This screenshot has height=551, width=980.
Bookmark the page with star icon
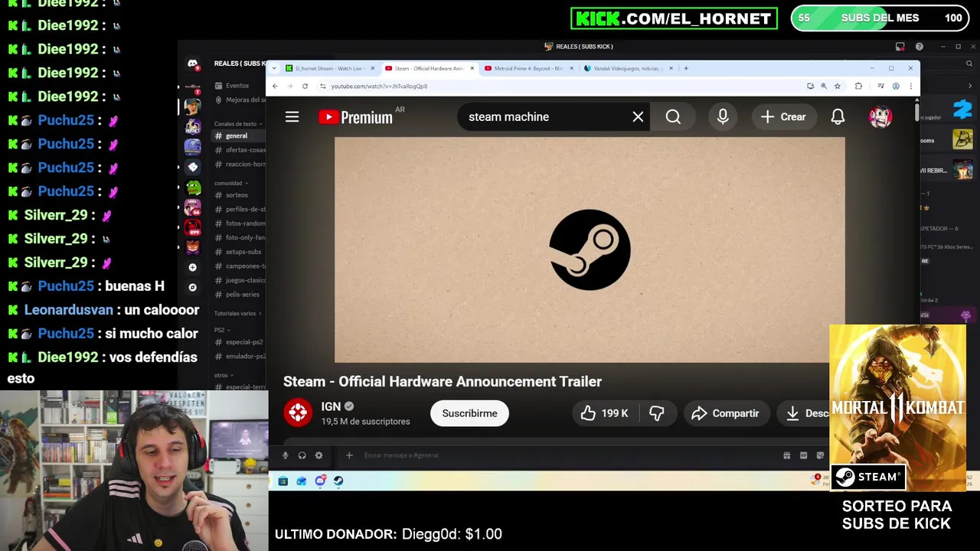pyautogui.click(x=838, y=86)
